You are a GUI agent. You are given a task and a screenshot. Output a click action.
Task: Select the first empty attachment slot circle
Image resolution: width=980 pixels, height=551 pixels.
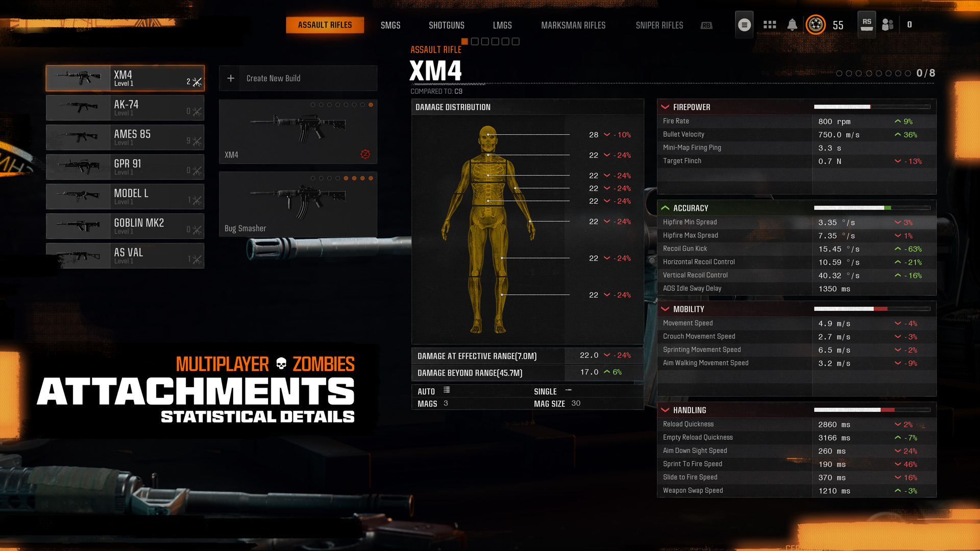pyautogui.click(x=839, y=73)
